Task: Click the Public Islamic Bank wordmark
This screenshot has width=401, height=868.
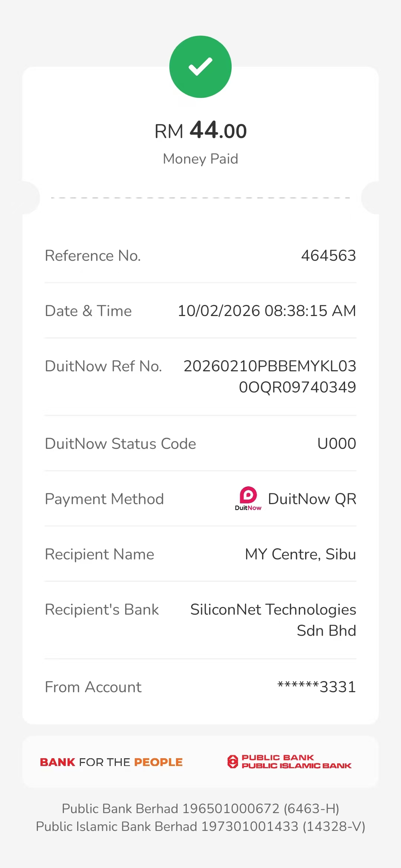Action: [296, 766]
